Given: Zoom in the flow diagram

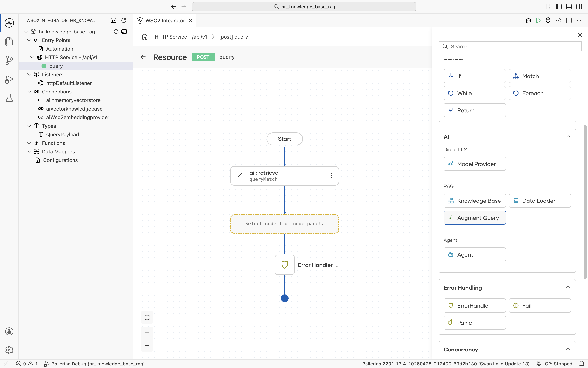Looking at the screenshot, I should coord(147,333).
